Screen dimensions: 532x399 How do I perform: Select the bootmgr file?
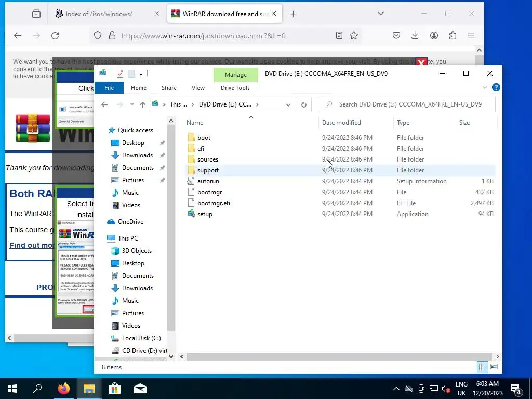click(209, 192)
